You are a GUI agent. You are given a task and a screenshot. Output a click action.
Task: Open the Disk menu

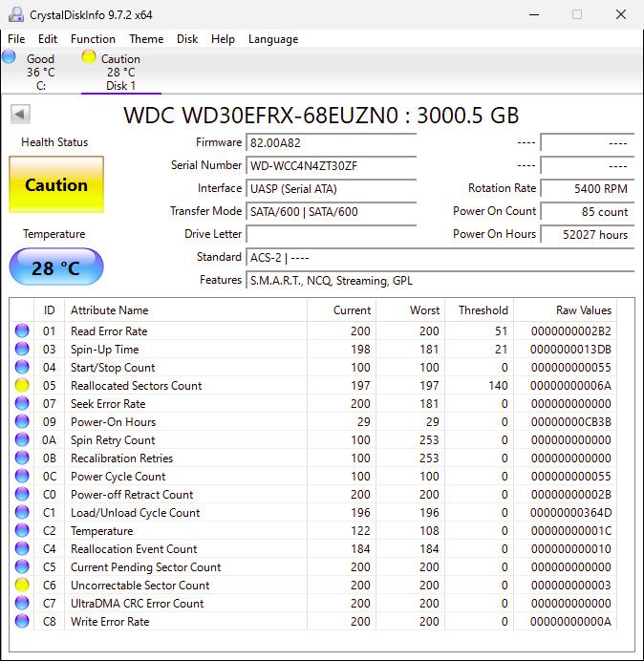(x=187, y=39)
